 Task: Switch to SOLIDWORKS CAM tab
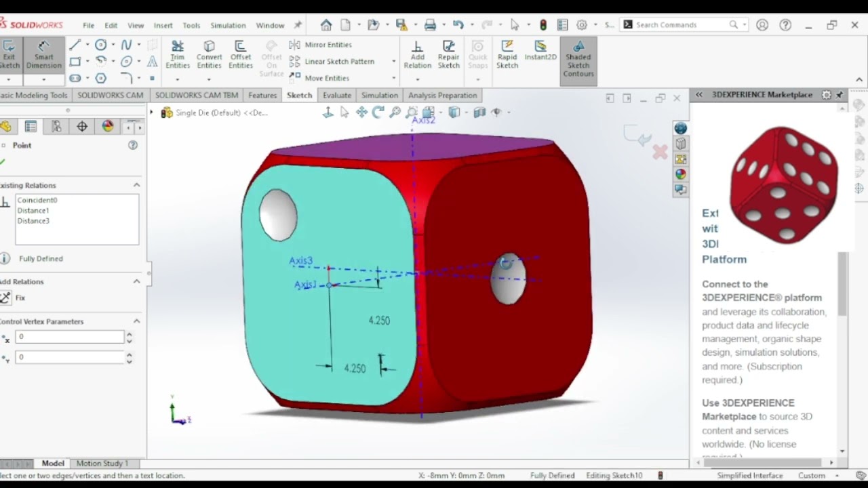point(110,96)
